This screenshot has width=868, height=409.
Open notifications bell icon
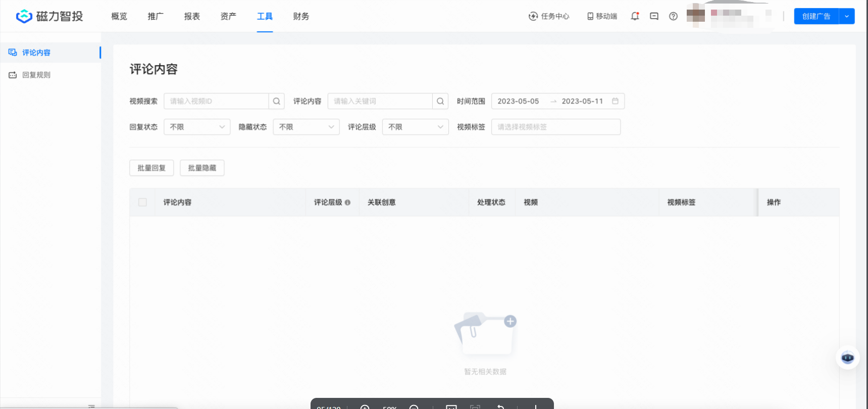[635, 16]
